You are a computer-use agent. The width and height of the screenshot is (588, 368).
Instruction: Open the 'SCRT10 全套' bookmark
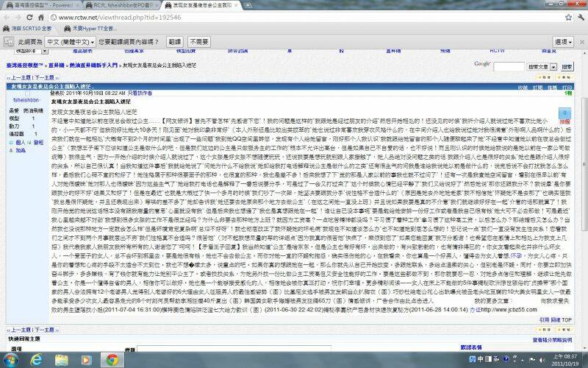[27, 29]
